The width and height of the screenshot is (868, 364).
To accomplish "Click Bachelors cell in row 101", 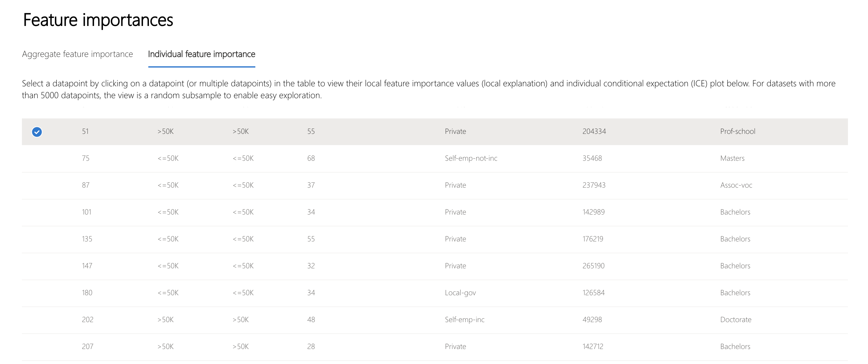I will click(735, 212).
